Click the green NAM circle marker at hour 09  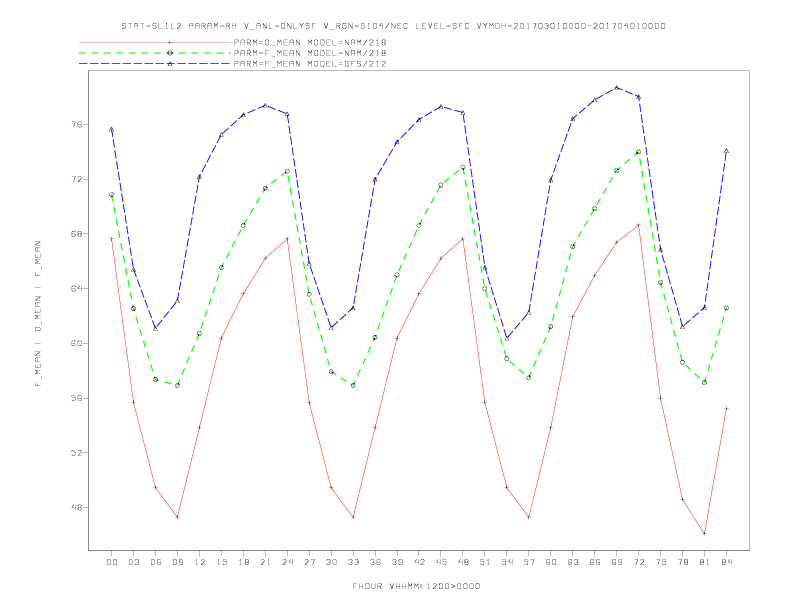click(x=177, y=385)
